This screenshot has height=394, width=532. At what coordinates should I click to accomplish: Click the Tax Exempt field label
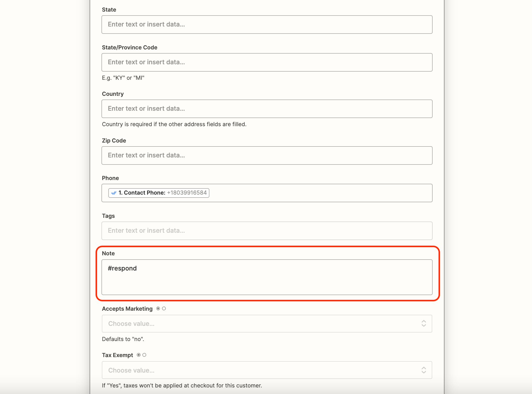(117, 355)
